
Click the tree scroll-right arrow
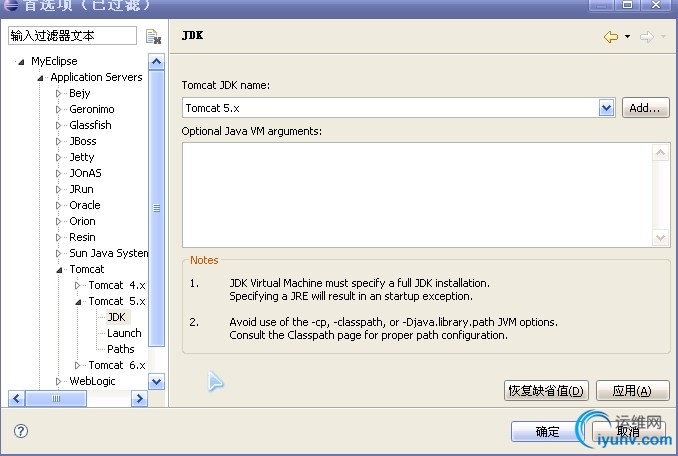(139, 399)
